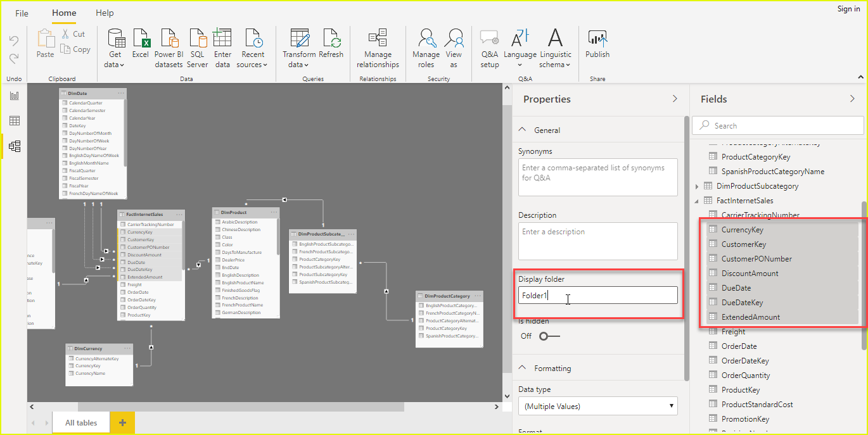Viewport: 868px width, 435px height.
Task: Click the Enter data icon
Action: pyautogui.click(x=222, y=39)
